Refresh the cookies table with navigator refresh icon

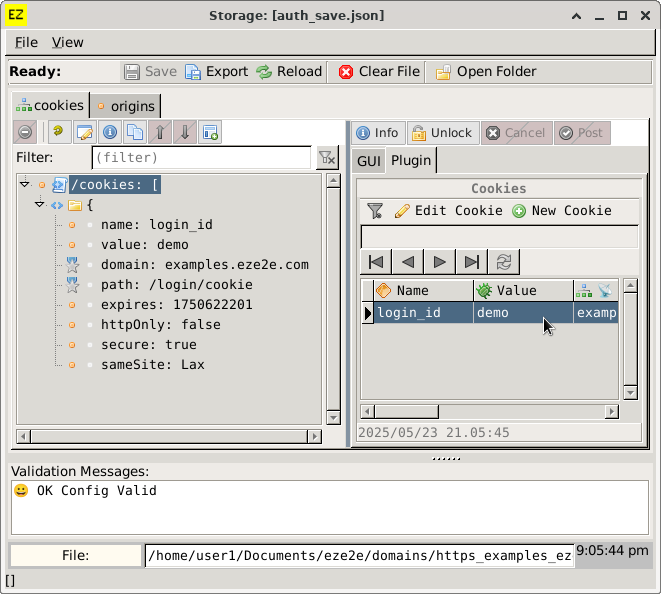tap(504, 262)
